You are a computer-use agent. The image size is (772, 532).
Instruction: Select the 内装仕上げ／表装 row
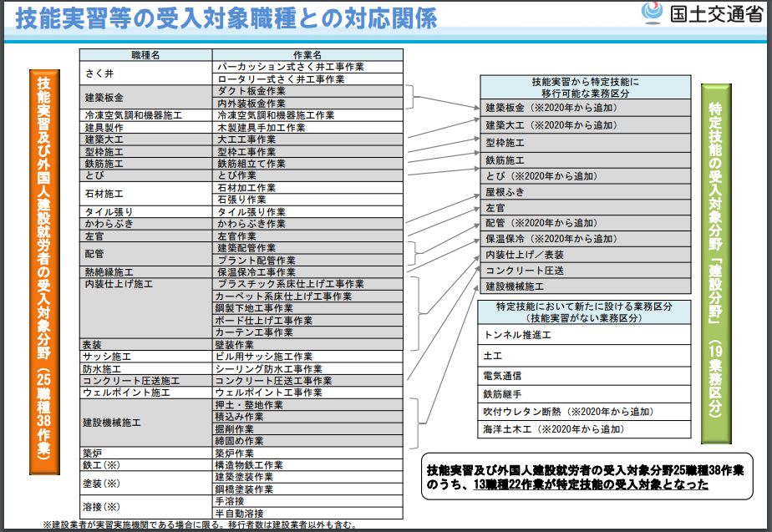[586, 255]
